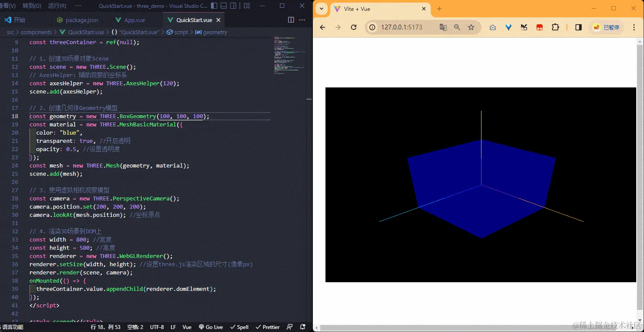Click Prettier in the status bar
The width and height of the screenshot is (644, 332).
click(x=267, y=327)
